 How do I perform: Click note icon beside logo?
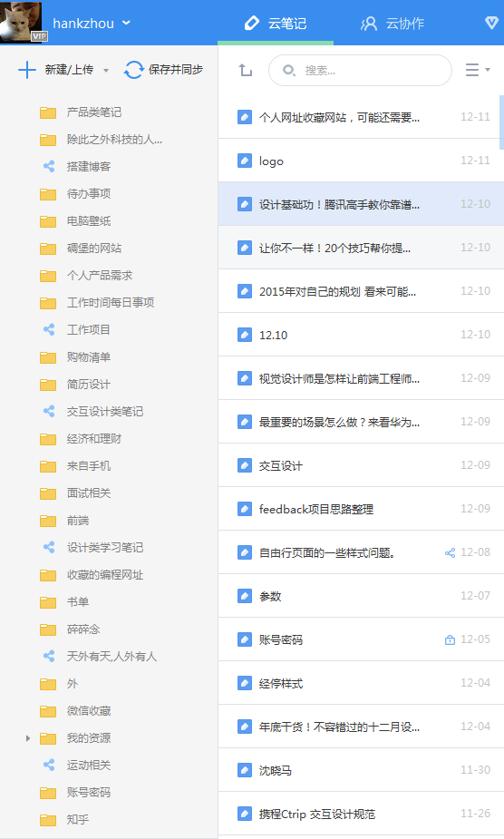245,161
